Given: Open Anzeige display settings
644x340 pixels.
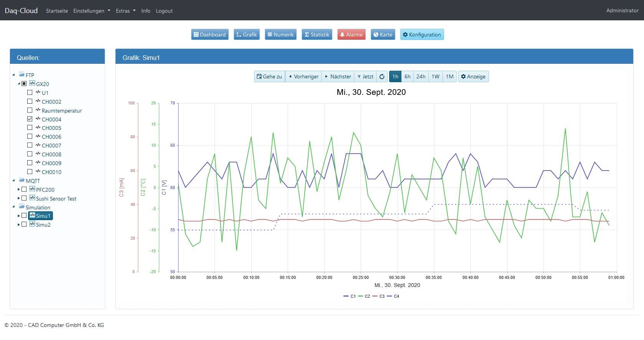Looking at the screenshot, I should pyautogui.click(x=473, y=76).
